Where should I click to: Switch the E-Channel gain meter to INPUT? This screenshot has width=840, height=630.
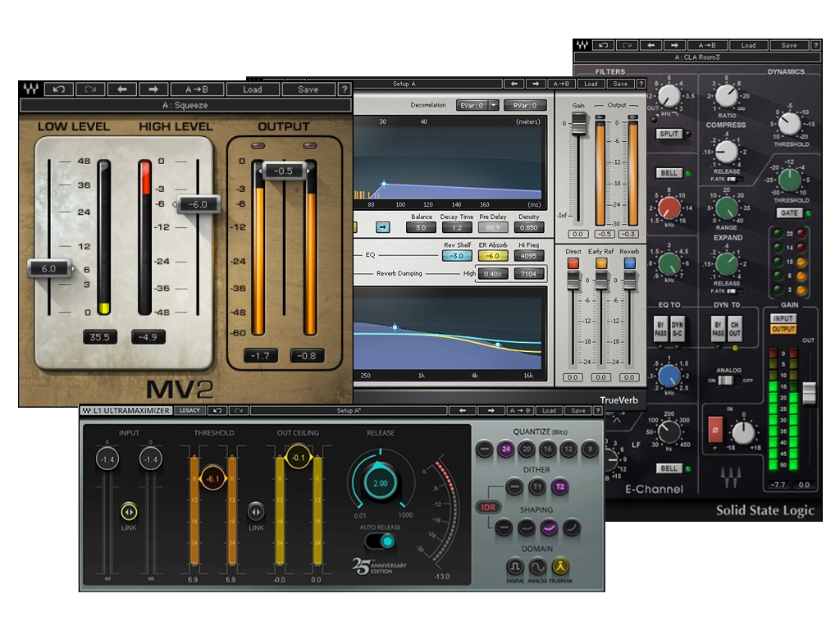783,319
